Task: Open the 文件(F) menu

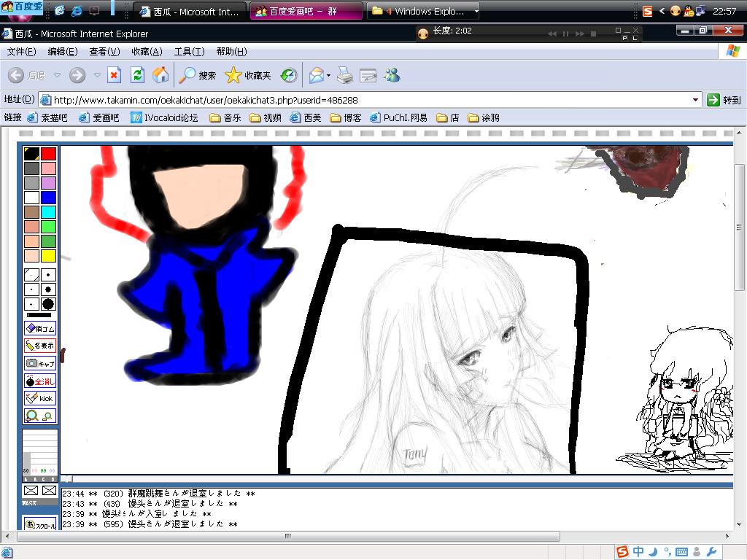Action: tap(21, 52)
